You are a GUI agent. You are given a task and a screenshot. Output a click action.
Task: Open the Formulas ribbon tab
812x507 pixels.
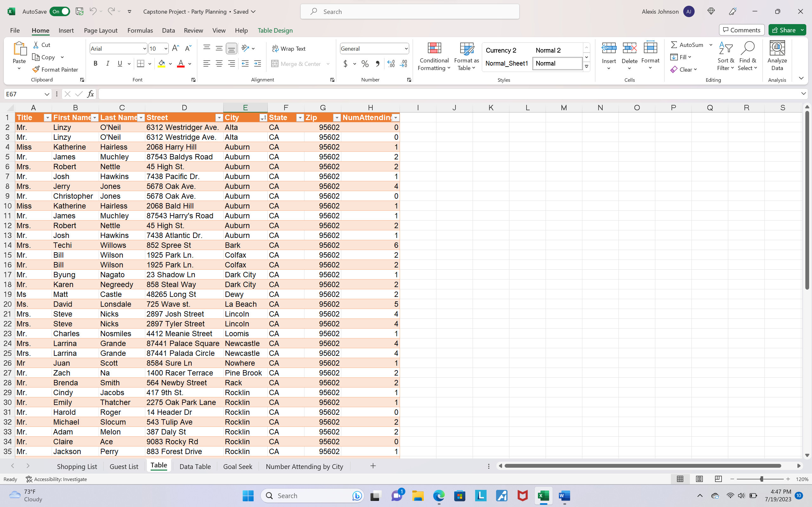[140, 30]
